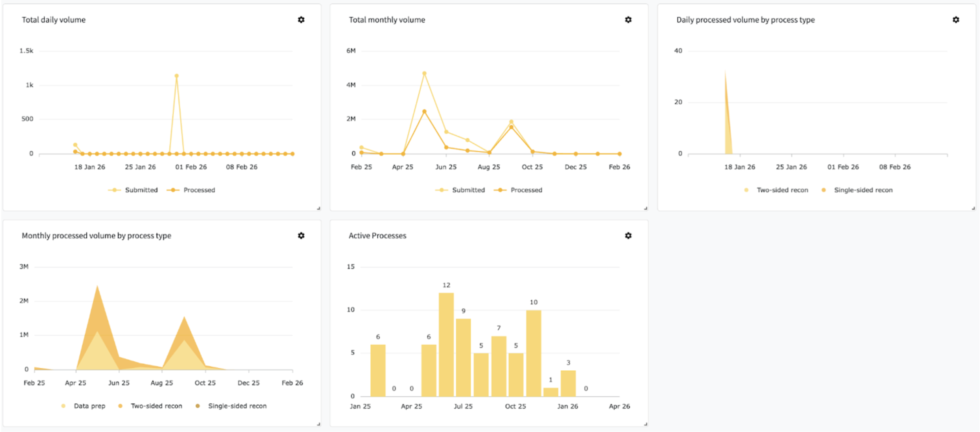Screen dimensions: 980x432
Task: Open settings gear for Total daily volume
Action: point(301,19)
